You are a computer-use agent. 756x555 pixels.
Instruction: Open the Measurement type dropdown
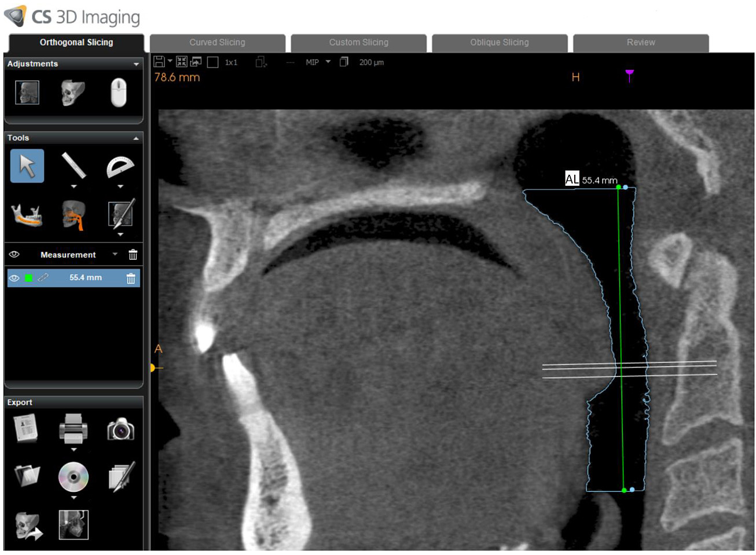(115, 255)
